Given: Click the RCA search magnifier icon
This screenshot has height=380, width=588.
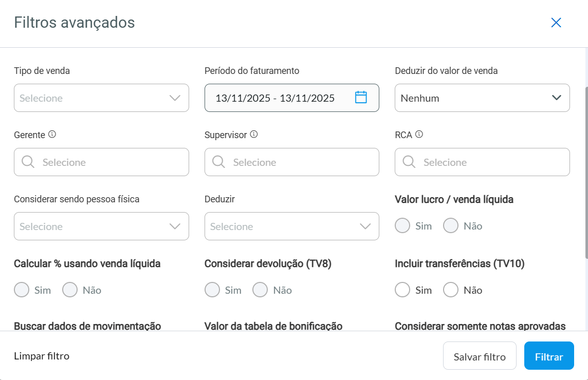Looking at the screenshot, I should coord(409,162).
